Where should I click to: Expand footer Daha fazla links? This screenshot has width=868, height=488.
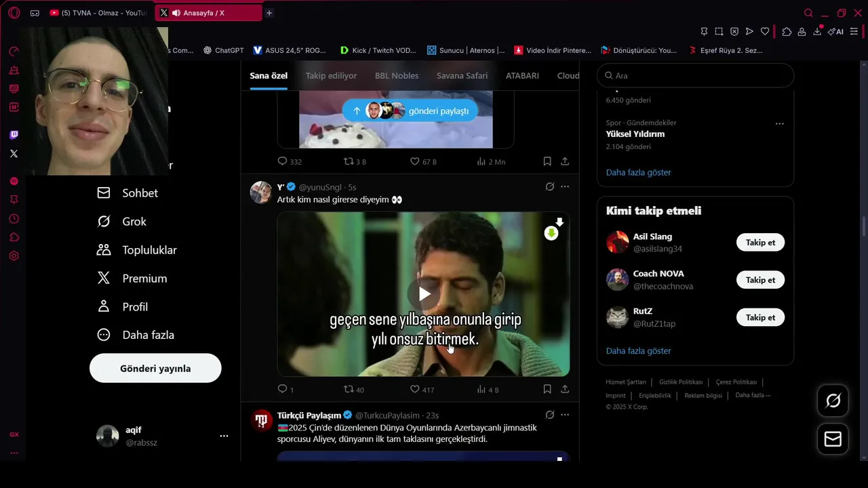click(x=753, y=395)
